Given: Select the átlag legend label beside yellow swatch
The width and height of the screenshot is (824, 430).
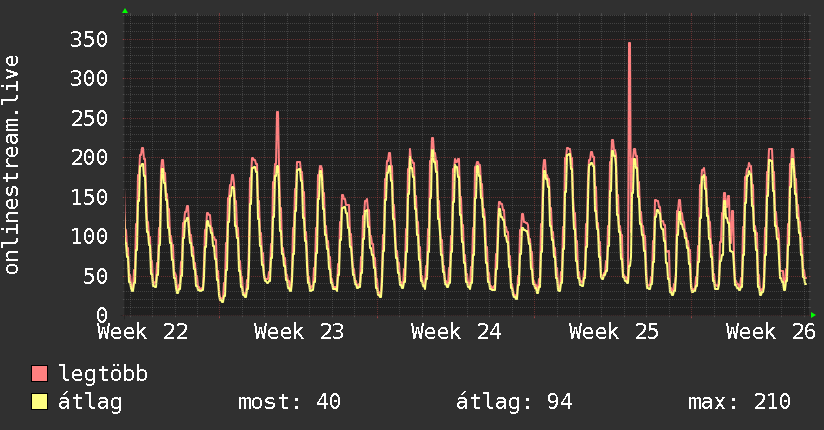Looking at the screenshot, I should point(90,402).
